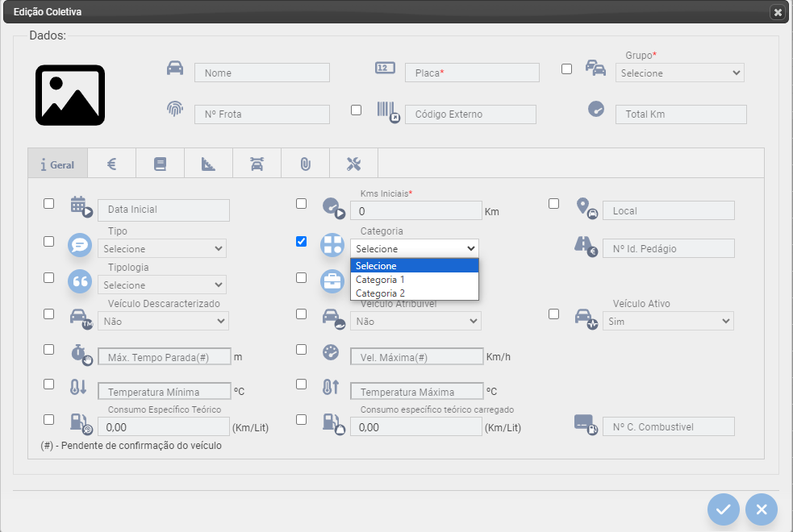Screen dimensions: 793x532
Task: Click the vehicle image placeholder
Action: point(70,95)
